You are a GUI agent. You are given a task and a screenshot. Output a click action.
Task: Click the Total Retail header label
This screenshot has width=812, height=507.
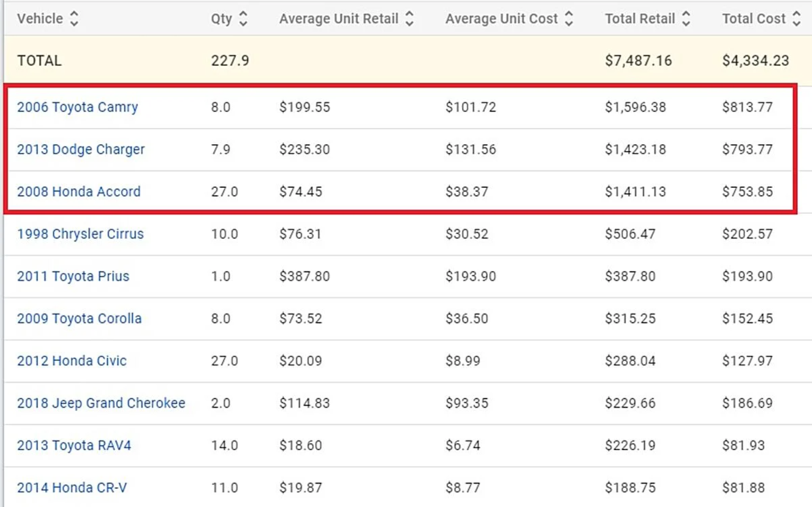(x=640, y=19)
